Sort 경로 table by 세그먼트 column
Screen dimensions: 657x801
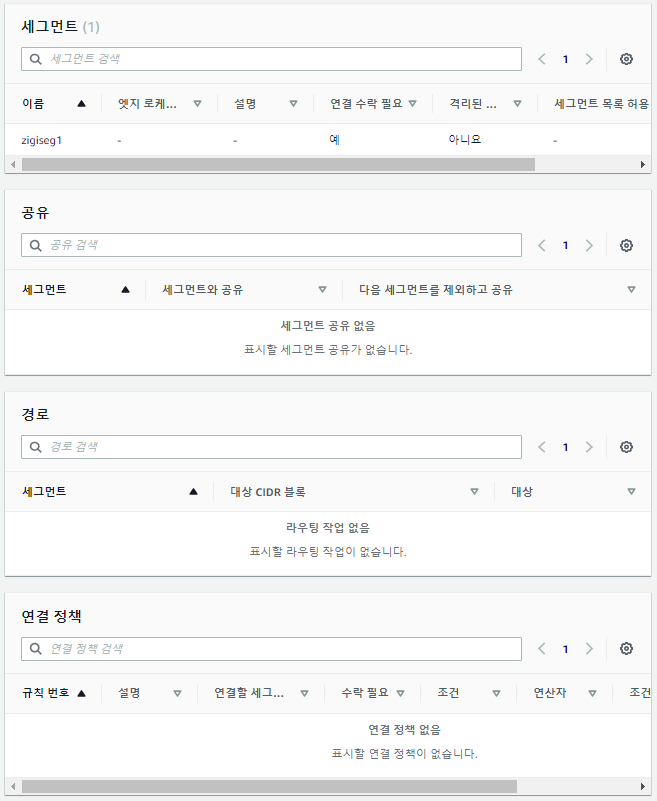tap(109, 491)
